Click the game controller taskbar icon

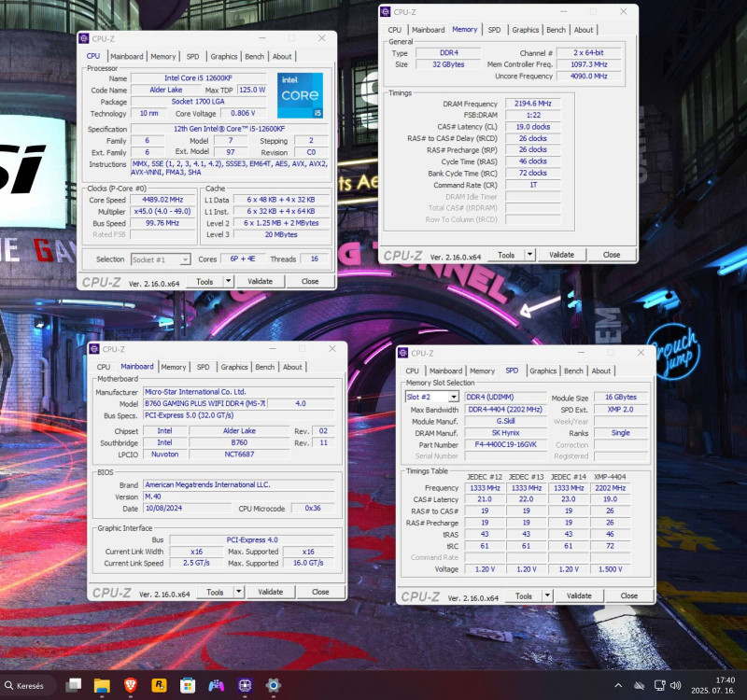tap(217, 685)
